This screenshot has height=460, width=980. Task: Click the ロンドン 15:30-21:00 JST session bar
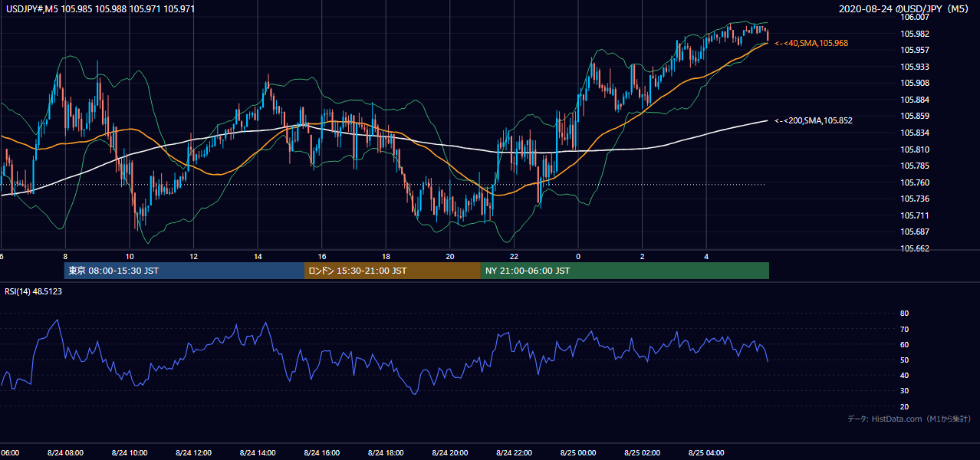click(393, 271)
